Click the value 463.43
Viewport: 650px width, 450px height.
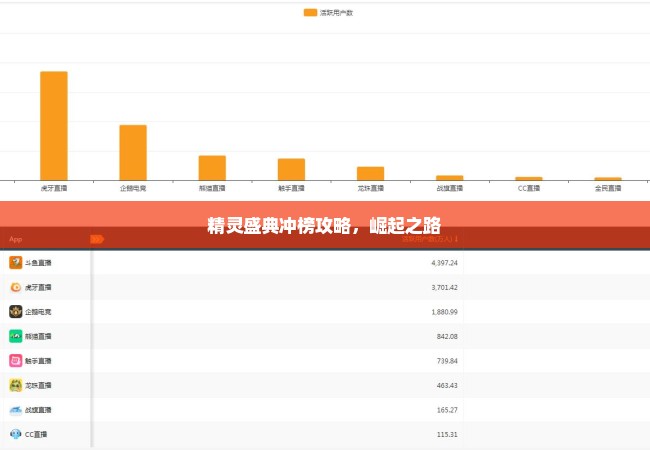[447, 385]
